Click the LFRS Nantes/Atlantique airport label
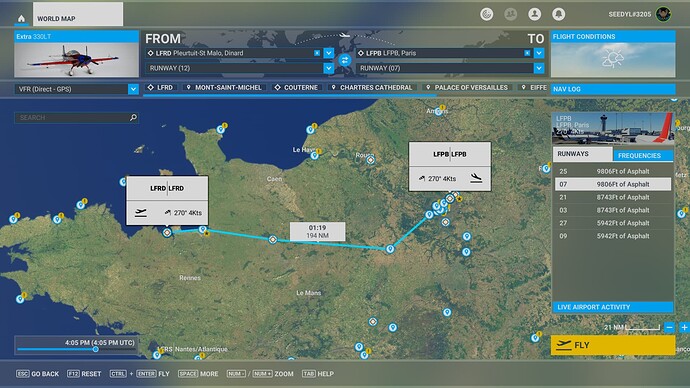Image resolution: width=690 pixels, height=388 pixels. click(x=194, y=349)
